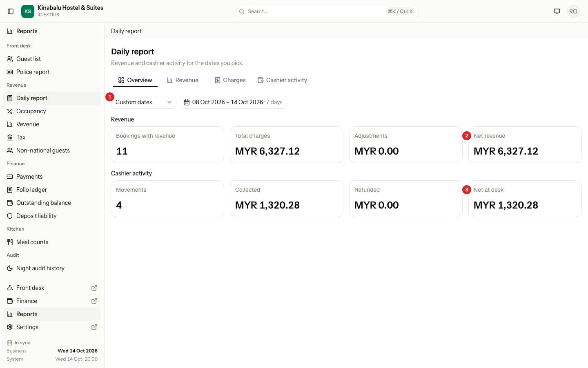
Task: Open the RO user avatar menu
Action: tap(573, 11)
